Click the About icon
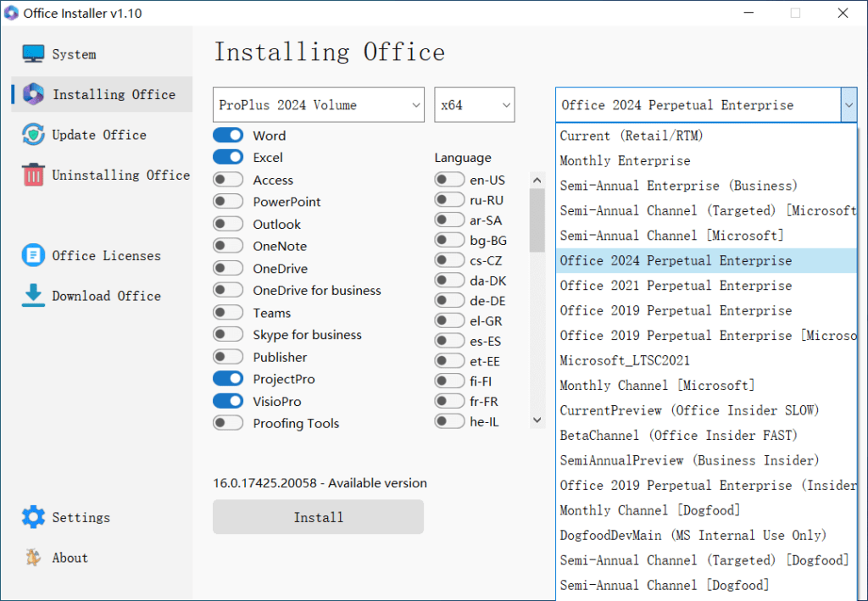This screenshot has width=868, height=601. pyautogui.click(x=33, y=557)
